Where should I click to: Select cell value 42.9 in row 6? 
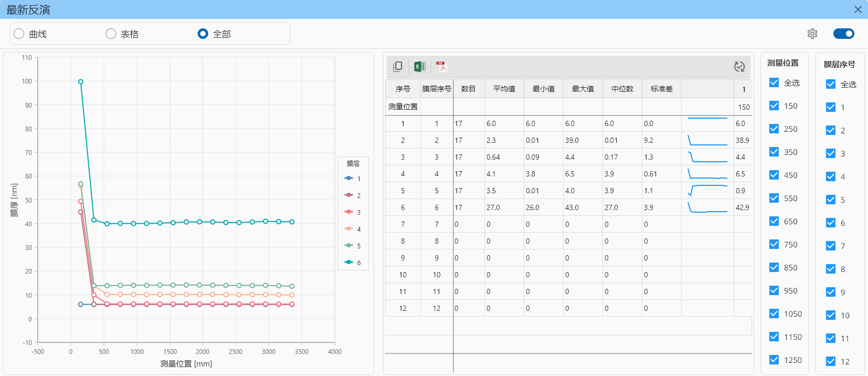click(743, 207)
